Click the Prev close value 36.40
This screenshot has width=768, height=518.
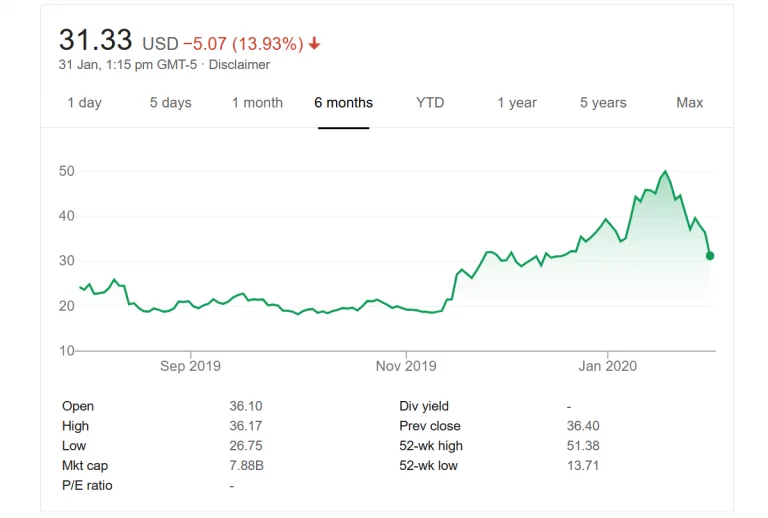pyautogui.click(x=583, y=426)
